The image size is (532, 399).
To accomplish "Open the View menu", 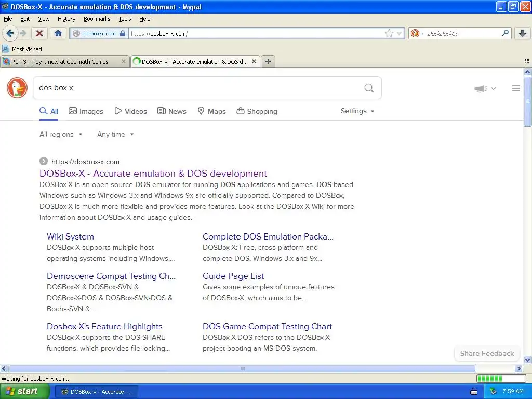I will coord(44,19).
